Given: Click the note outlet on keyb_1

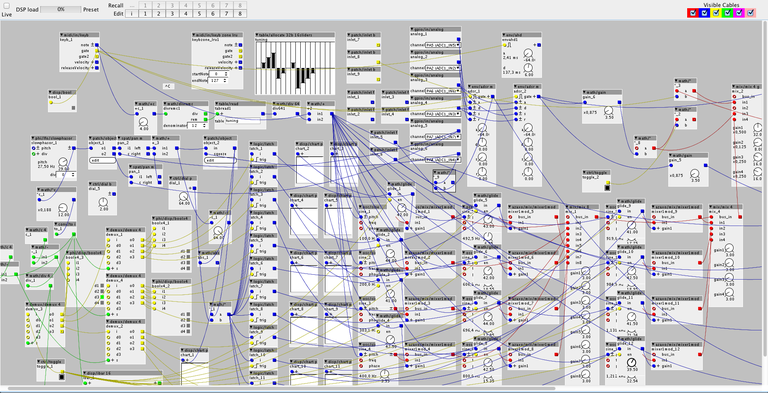Looking at the screenshot, I should tap(96, 45).
